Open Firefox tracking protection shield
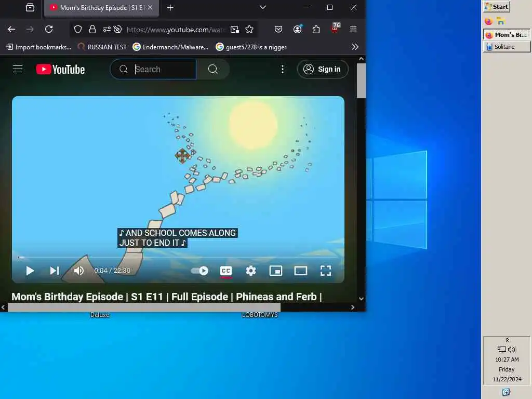Viewport: 532px width, 399px height. [78, 30]
